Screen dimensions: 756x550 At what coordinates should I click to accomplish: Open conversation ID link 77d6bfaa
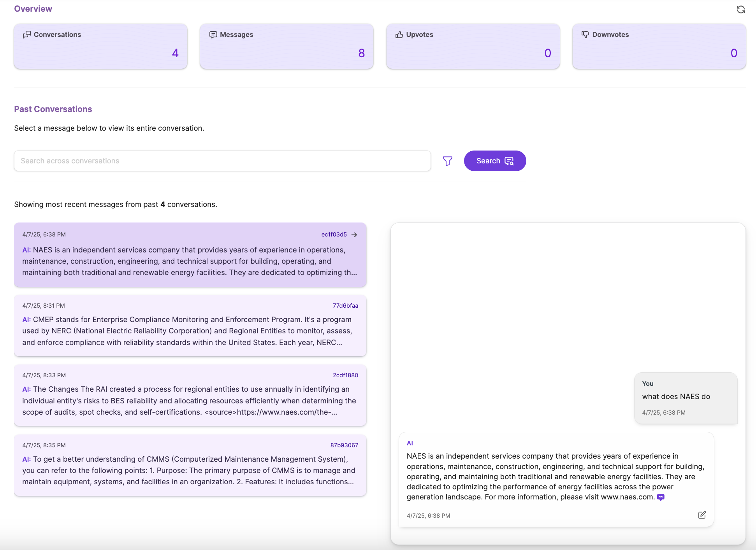(345, 306)
